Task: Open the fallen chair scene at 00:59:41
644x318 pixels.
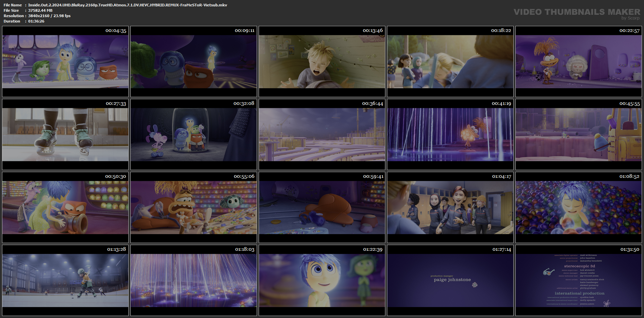Action: coord(322,207)
